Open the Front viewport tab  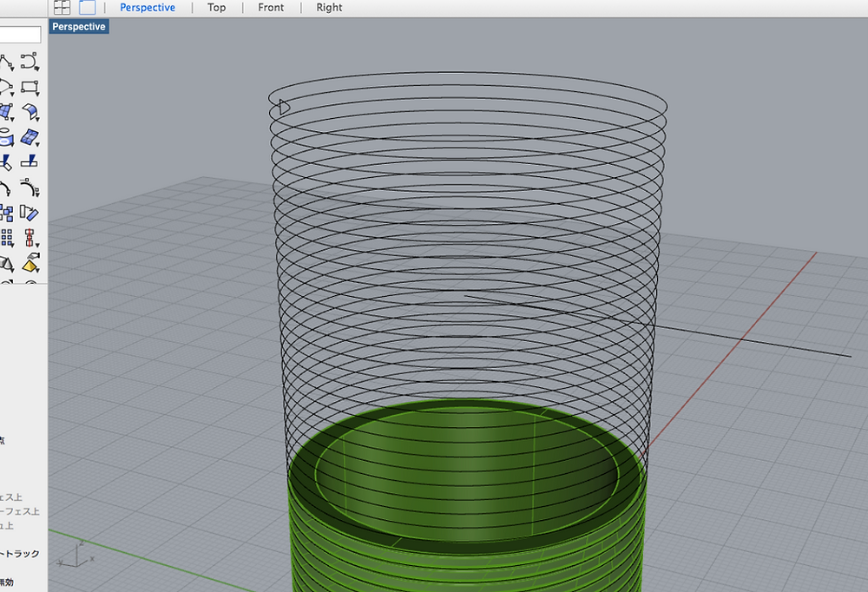(271, 8)
